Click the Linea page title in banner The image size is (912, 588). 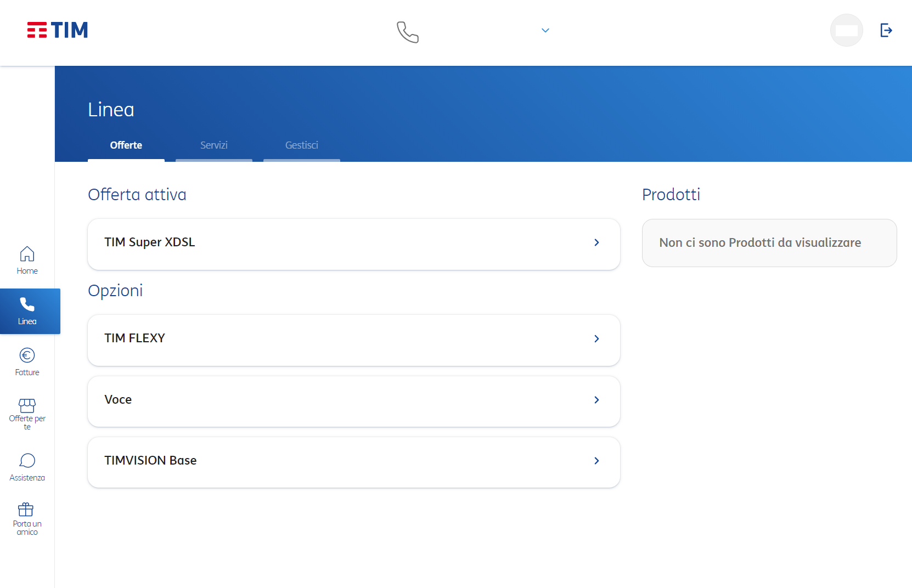[x=111, y=110]
